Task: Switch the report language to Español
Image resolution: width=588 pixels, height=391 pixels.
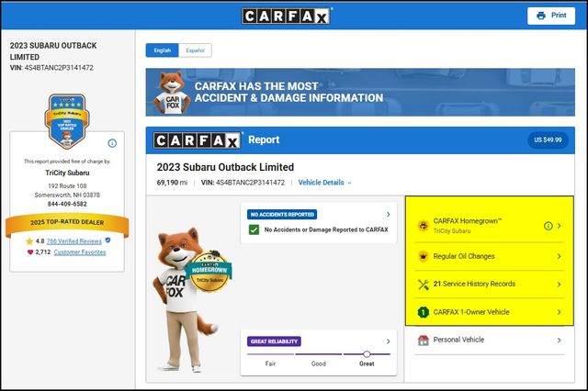Action: (195, 50)
